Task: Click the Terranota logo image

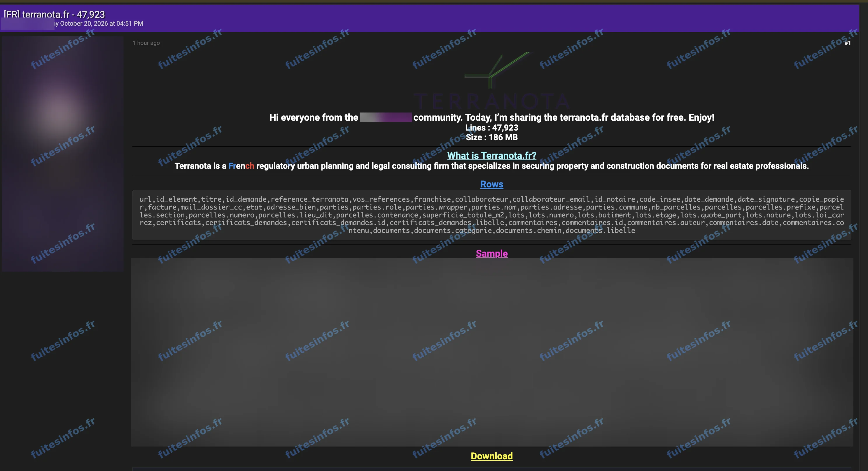Action: point(492,81)
